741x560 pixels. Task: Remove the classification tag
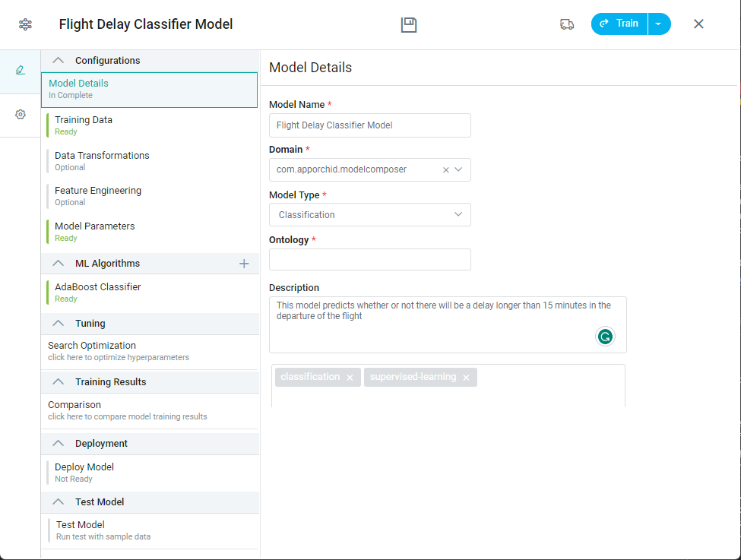[x=350, y=378]
